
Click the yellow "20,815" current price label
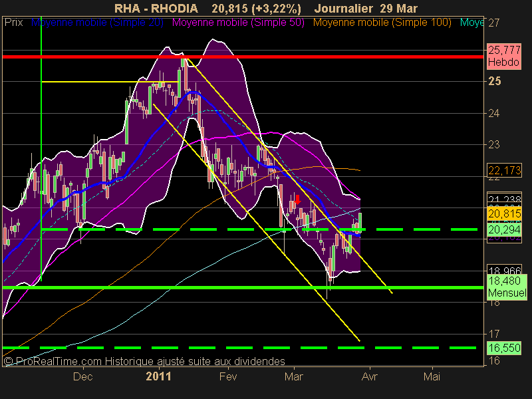click(504, 213)
